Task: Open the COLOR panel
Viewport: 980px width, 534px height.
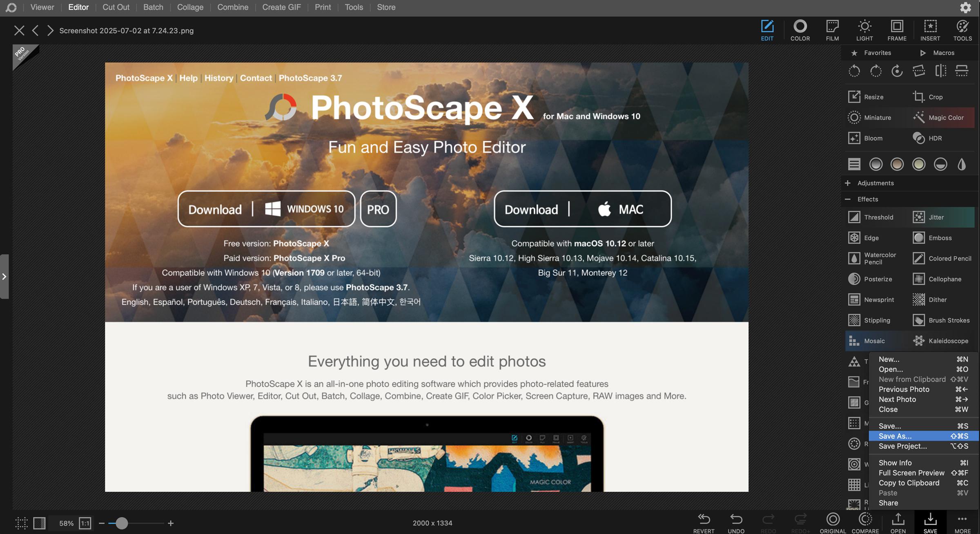Action: point(800,30)
